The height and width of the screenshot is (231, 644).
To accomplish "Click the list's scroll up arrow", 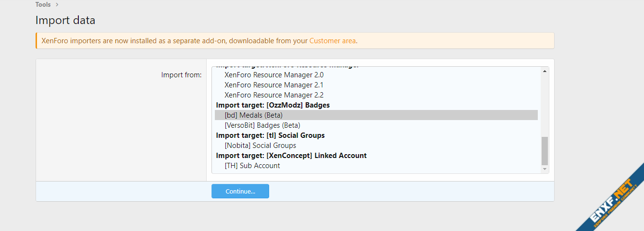I will (x=545, y=72).
